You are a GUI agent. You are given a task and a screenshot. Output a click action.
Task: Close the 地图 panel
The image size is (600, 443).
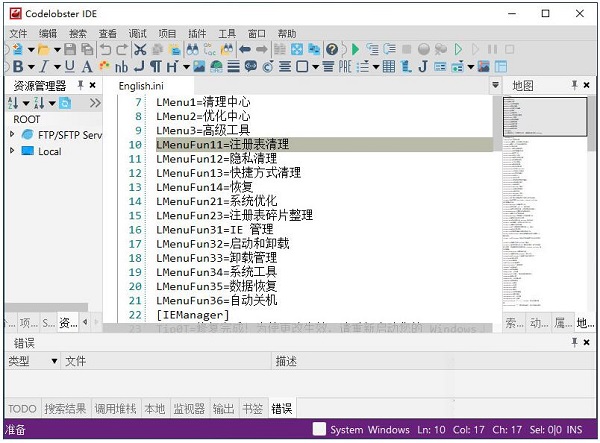pyautogui.click(x=586, y=85)
